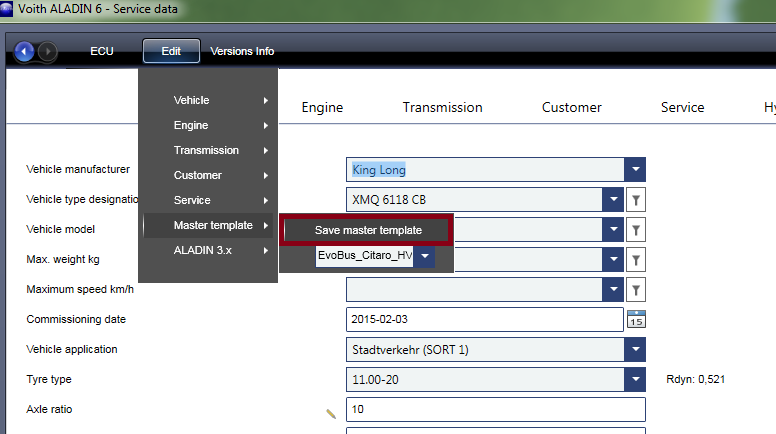Click the Commissioning date label
This screenshot has height=434, width=776.
[x=76, y=319]
